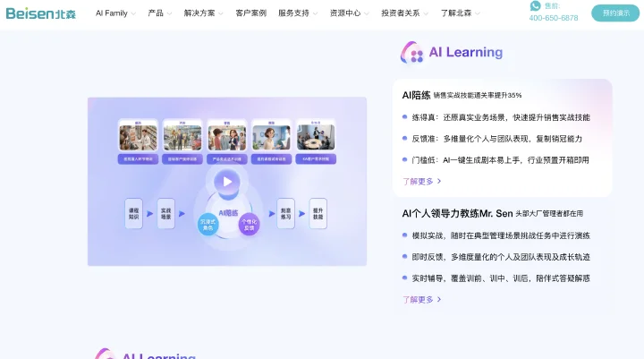Expand the 资源中心 dropdown
The height and width of the screenshot is (359, 644).
coord(350,13)
